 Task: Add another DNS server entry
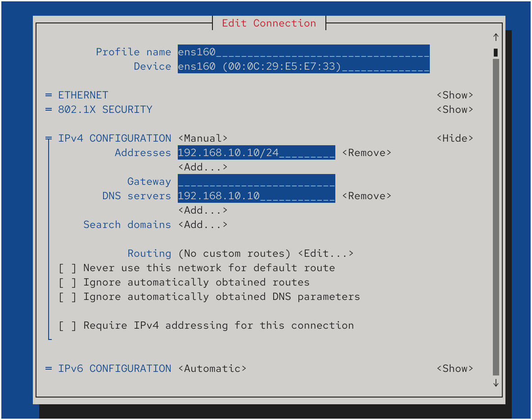(x=203, y=210)
